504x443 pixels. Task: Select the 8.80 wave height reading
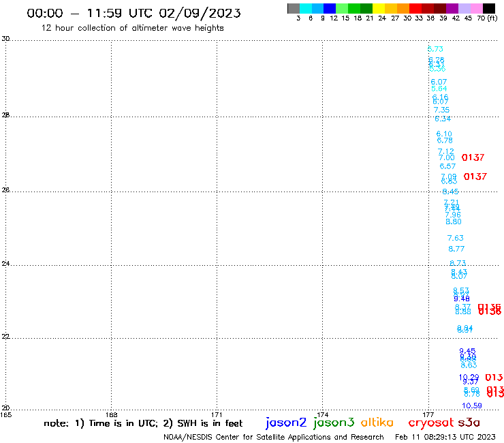[x=454, y=221]
